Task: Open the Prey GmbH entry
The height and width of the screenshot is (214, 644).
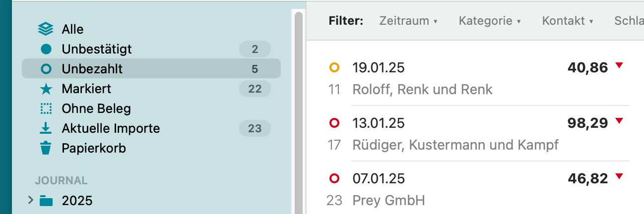Action: point(388,200)
